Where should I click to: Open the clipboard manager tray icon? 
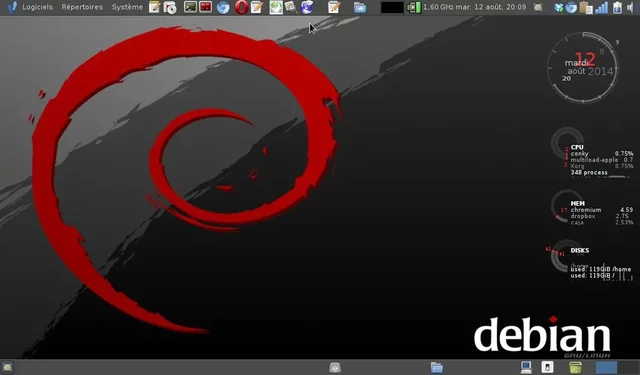point(586,7)
